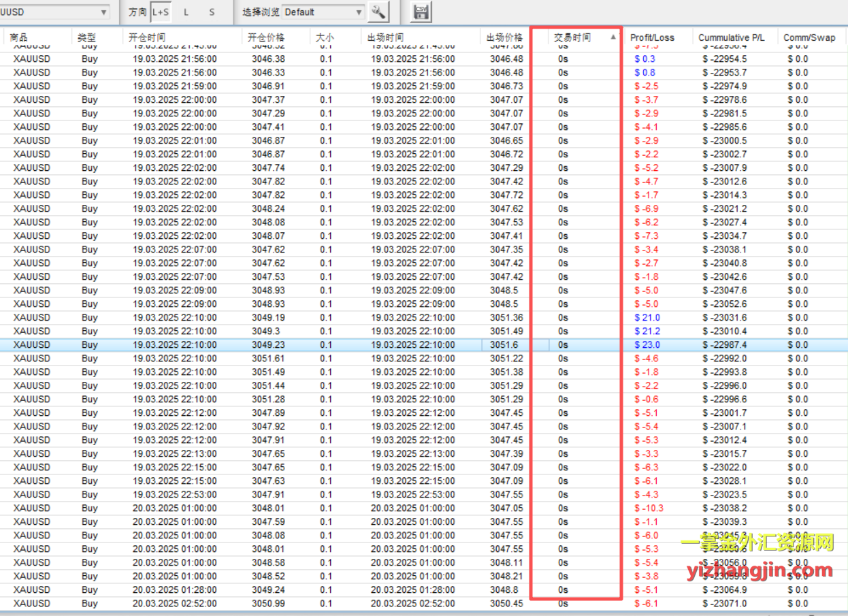Switch direction filter to S only
Image resolution: width=848 pixels, height=616 pixels.
212,12
